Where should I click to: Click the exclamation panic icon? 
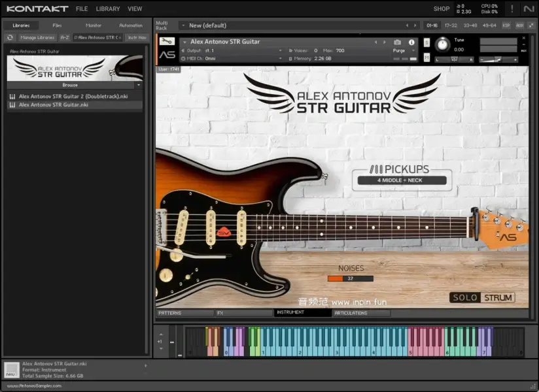pyautogui.click(x=512, y=8)
